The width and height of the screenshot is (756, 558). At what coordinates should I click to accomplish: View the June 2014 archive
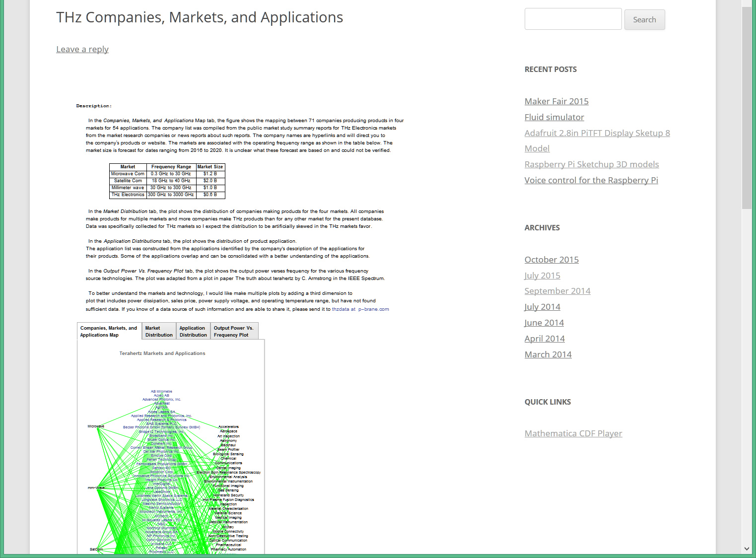coord(544,323)
